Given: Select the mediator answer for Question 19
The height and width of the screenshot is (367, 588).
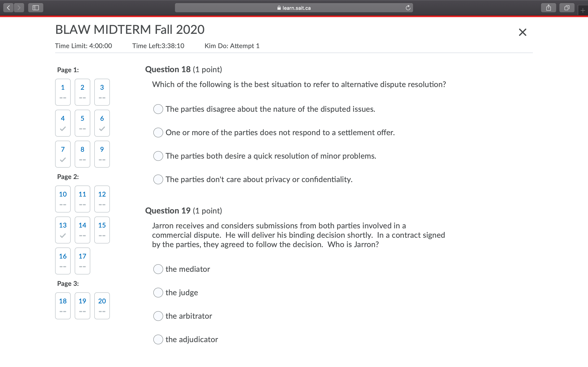Looking at the screenshot, I should 158,269.
